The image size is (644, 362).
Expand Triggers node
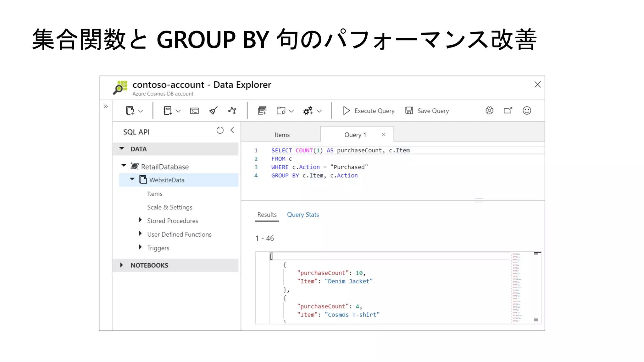[140, 247]
